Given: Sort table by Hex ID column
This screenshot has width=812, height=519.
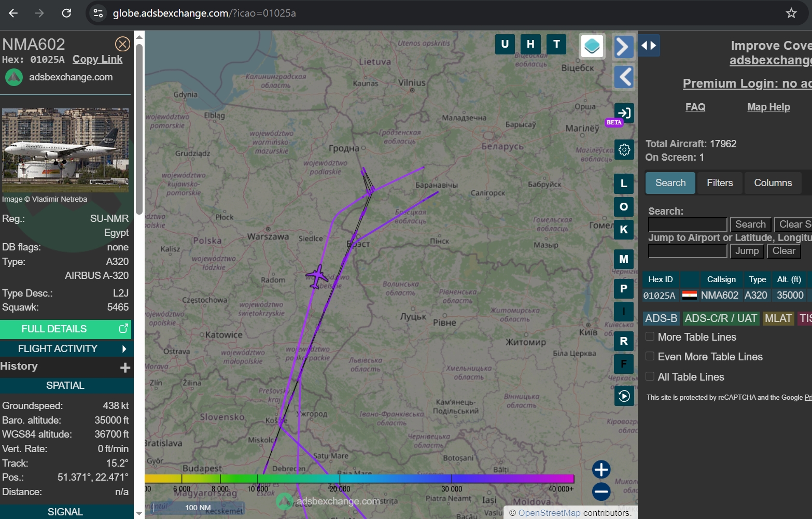Looking at the screenshot, I should click(x=661, y=279).
